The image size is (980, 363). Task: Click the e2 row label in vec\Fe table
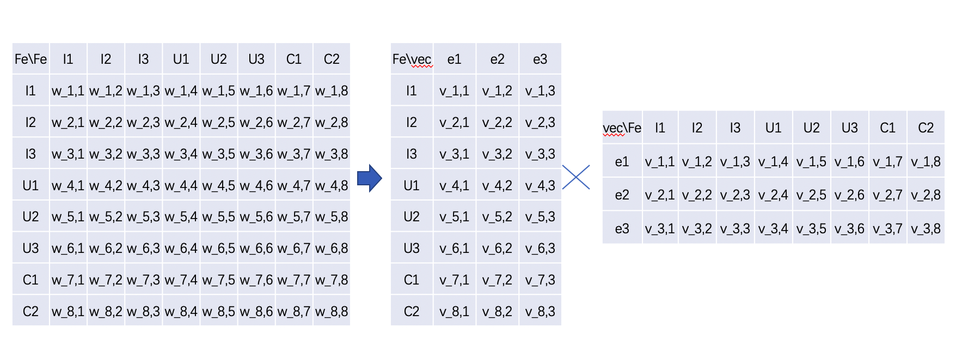pyautogui.click(x=622, y=195)
